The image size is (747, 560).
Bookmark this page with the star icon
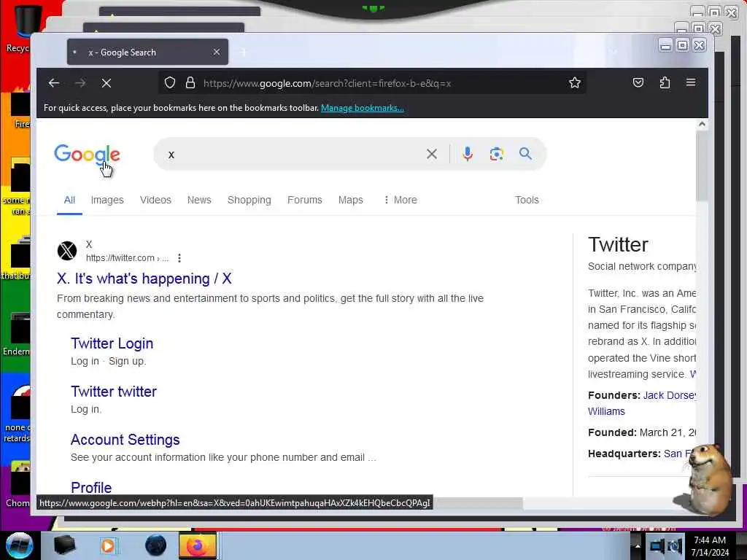[575, 83]
